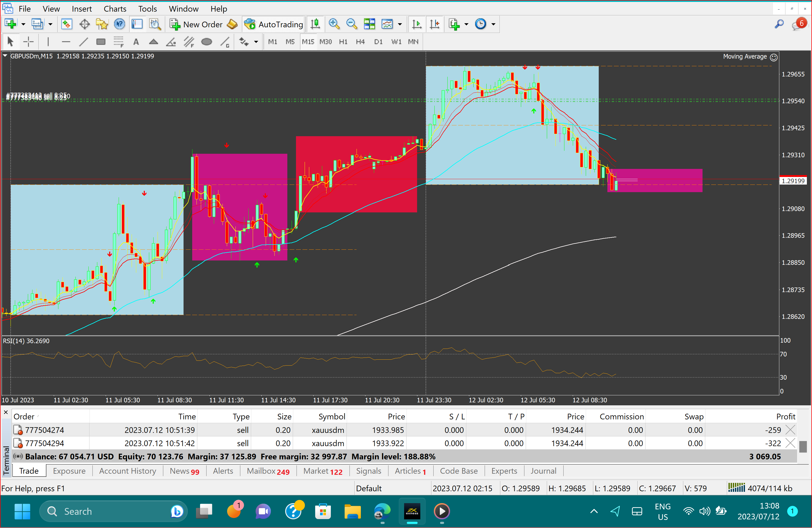Open Windows Start menu
The height and width of the screenshot is (528, 812).
click(22, 511)
